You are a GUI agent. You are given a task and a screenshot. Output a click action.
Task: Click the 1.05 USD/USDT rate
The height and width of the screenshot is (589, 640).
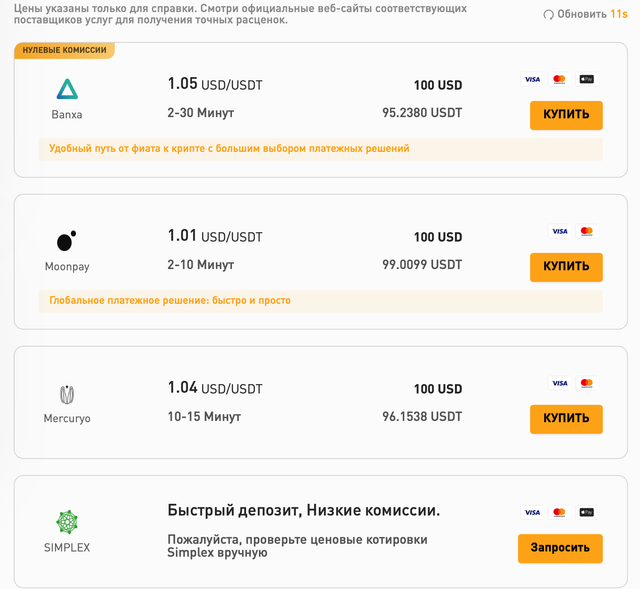tap(215, 84)
